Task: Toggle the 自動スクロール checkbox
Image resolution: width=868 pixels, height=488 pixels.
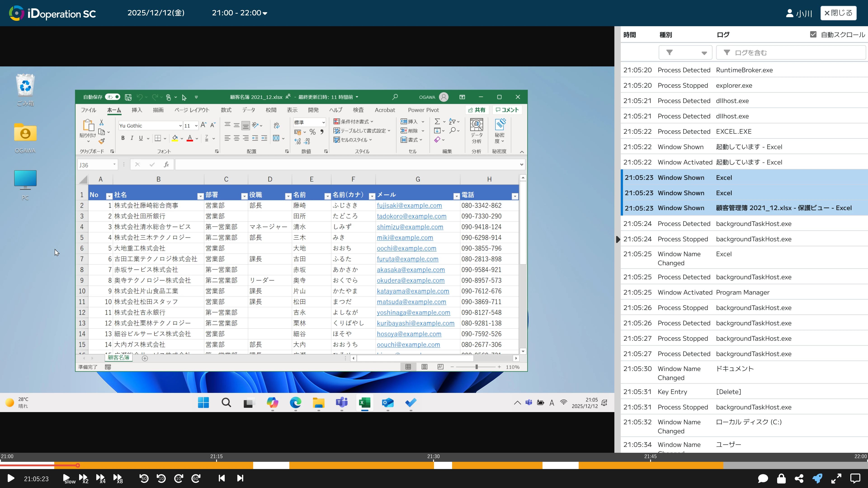Action: tap(813, 34)
